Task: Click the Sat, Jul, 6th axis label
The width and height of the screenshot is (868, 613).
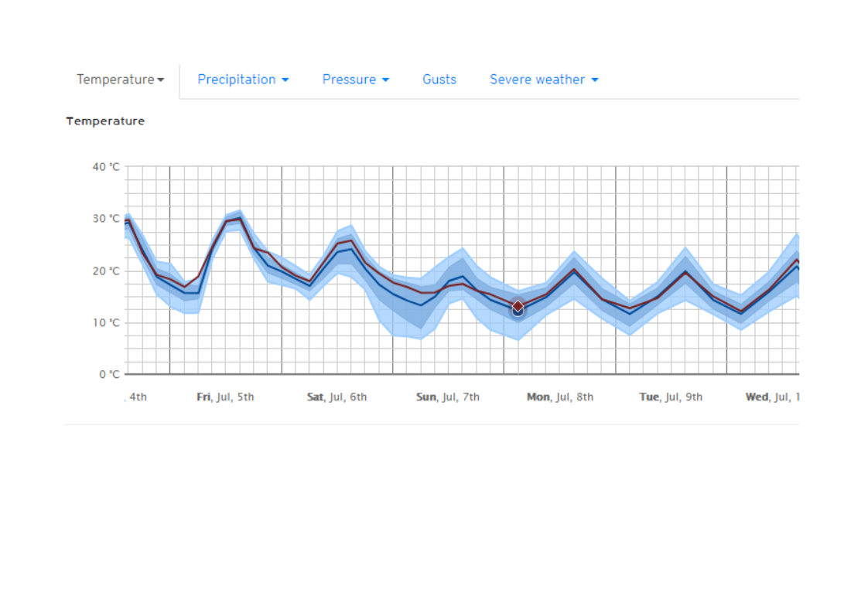Action: pyautogui.click(x=337, y=397)
